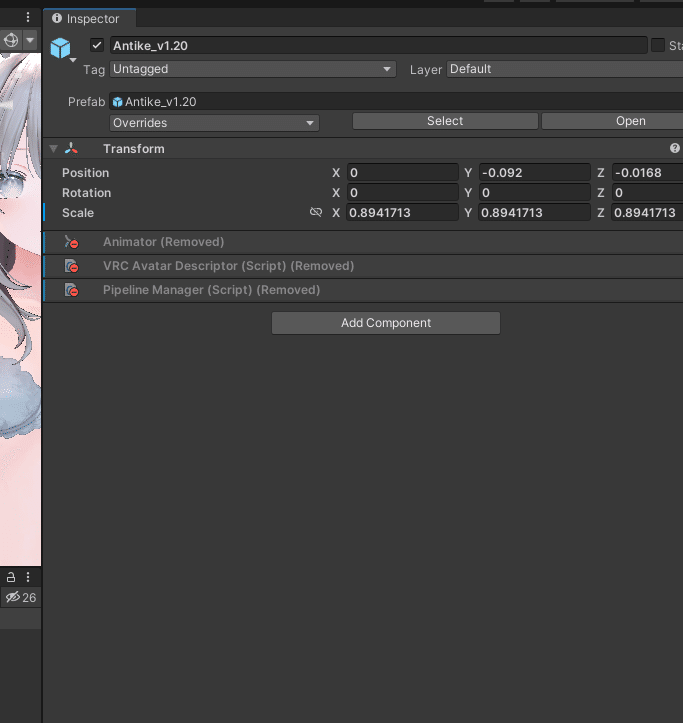Image resolution: width=683 pixels, height=723 pixels.
Task: Click the Scale Z field 0.8941713
Action: [647, 213]
